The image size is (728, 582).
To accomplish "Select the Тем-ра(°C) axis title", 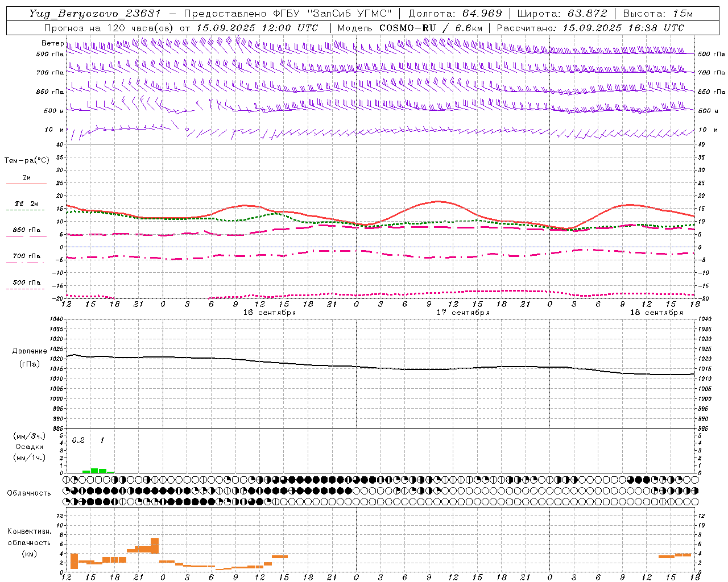I will pos(27,161).
